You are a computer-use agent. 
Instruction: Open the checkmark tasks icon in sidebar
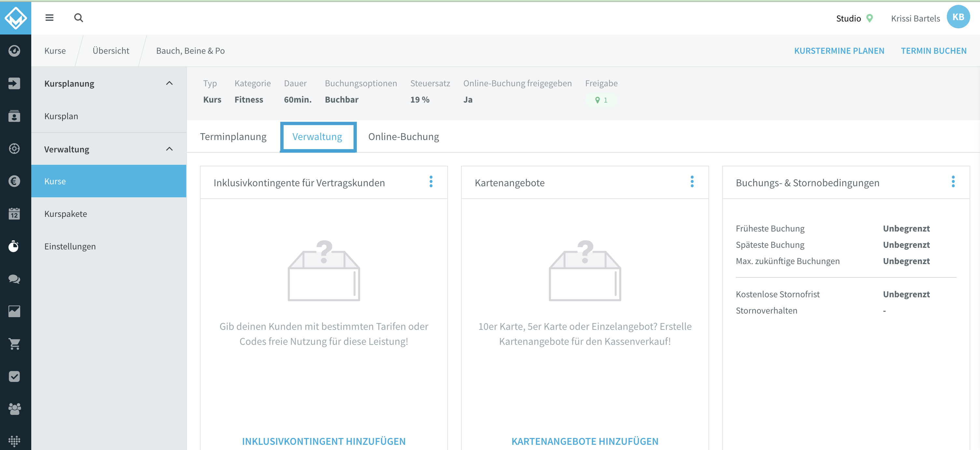pos(14,376)
